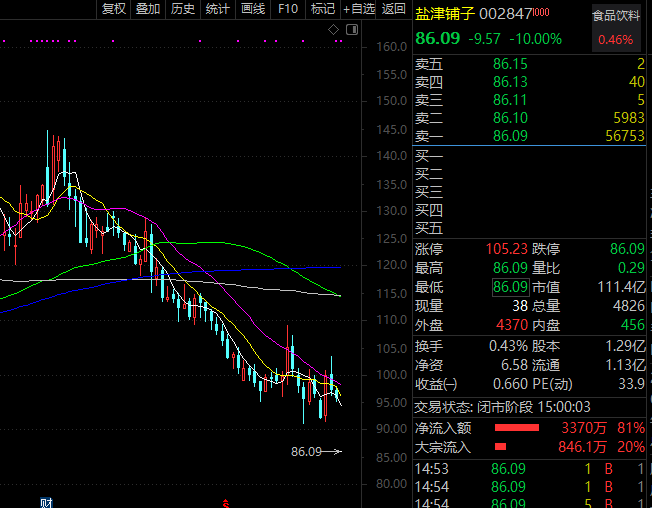This screenshot has height=508, width=652.
Task: Click the 叠加 overlay button
Action: coord(147,9)
